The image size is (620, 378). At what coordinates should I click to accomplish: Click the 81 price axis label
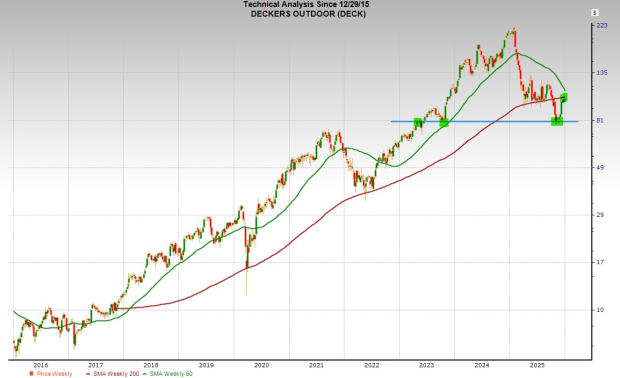pos(600,120)
